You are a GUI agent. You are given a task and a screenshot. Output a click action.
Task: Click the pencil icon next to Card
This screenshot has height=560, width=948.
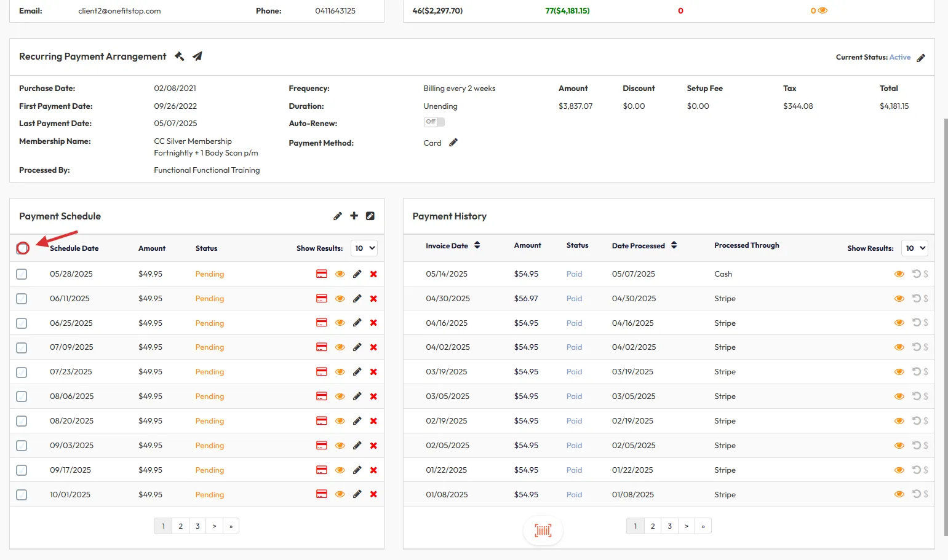coord(453,143)
